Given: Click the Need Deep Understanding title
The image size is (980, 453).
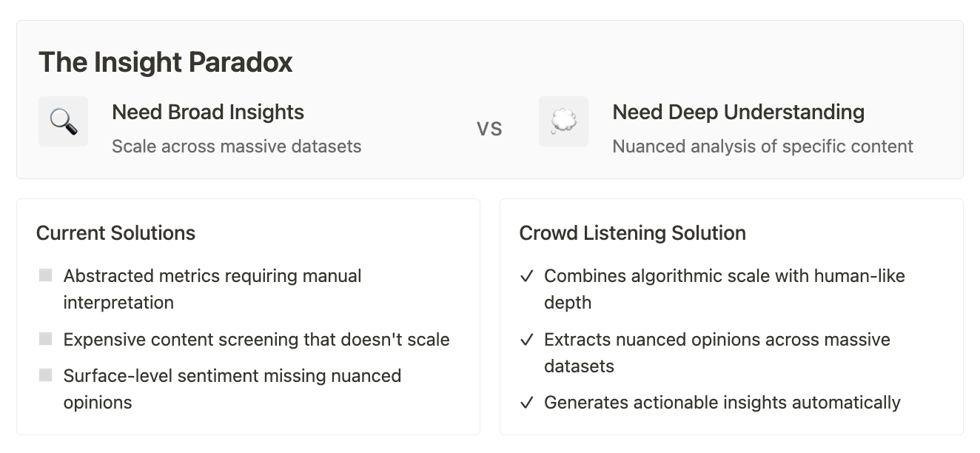Looking at the screenshot, I should click(739, 113).
